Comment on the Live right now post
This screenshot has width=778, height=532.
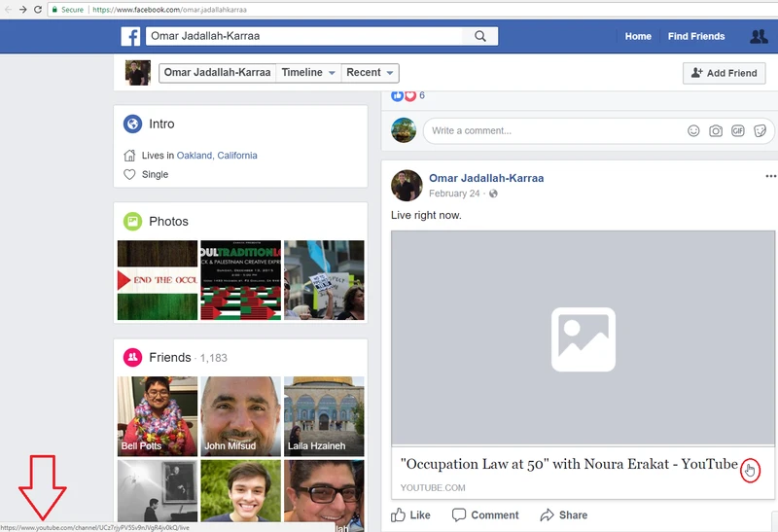(485, 515)
